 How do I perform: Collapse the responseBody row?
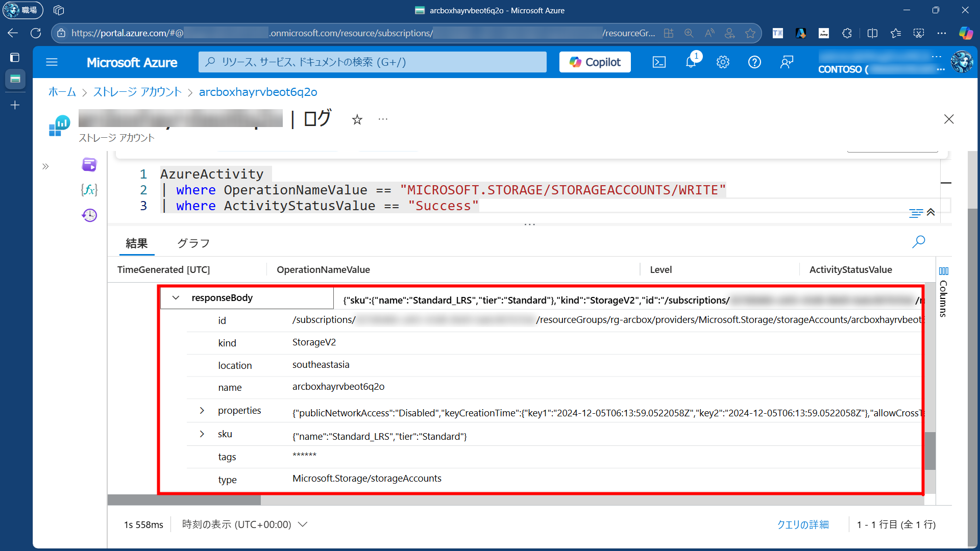[x=176, y=298]
